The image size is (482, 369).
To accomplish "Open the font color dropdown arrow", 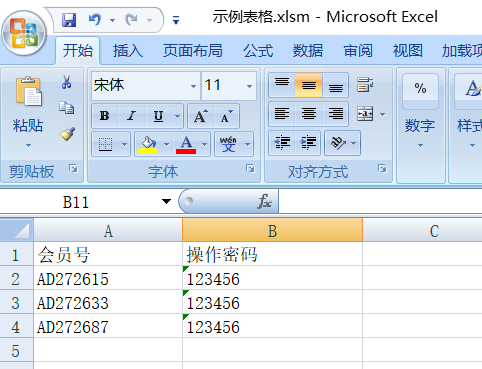I will pos(204,144).
